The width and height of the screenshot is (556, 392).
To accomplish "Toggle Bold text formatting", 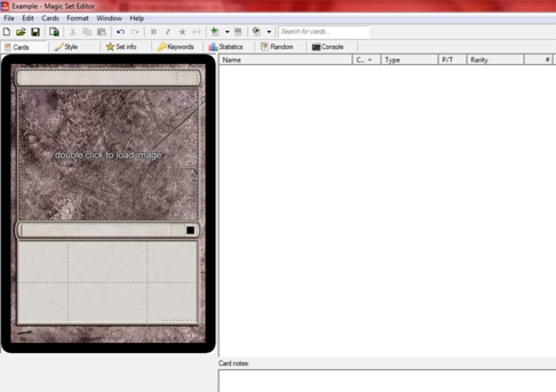I will (x=154, y=32).
